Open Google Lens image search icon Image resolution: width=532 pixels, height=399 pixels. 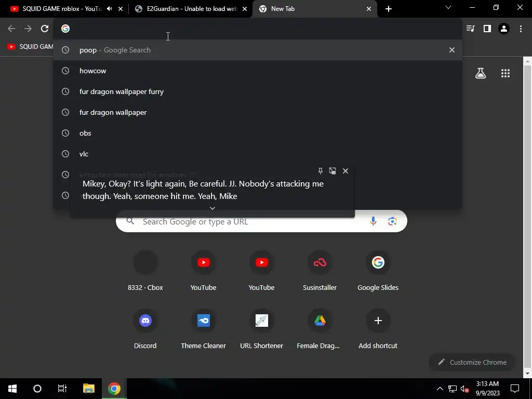392,221
